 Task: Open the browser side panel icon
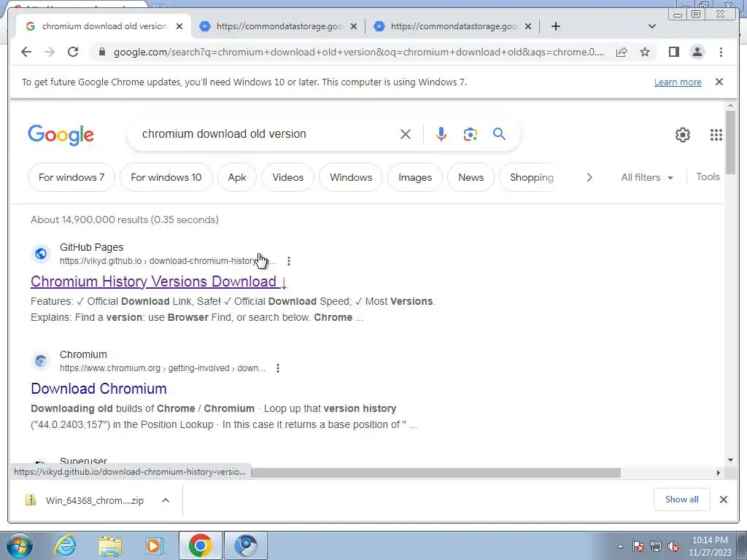[x=673, y=52]
